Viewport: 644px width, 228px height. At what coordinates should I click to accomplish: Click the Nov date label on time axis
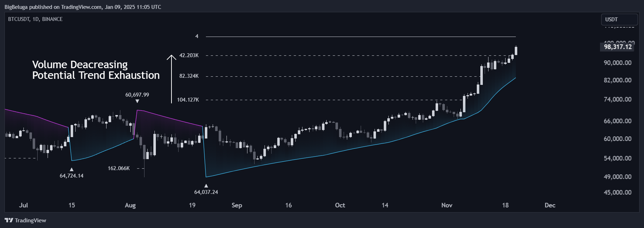point(447,205)
